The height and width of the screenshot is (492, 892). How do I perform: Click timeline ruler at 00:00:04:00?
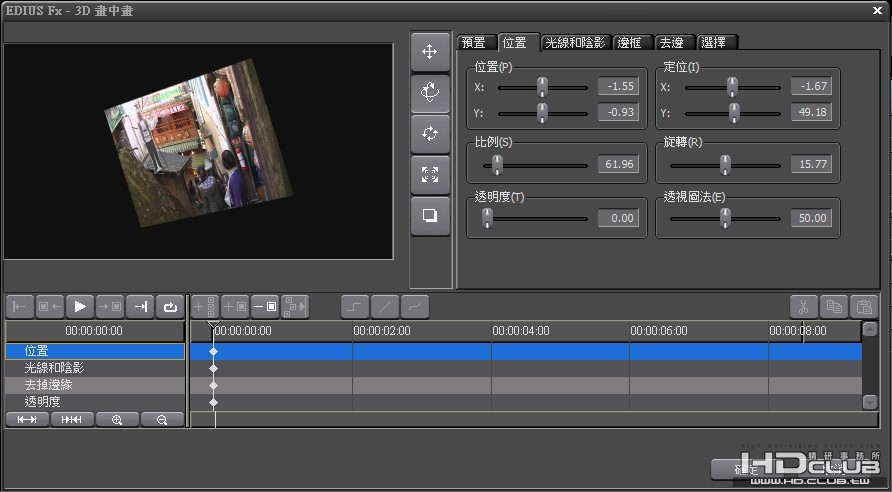tap(521, 330)
